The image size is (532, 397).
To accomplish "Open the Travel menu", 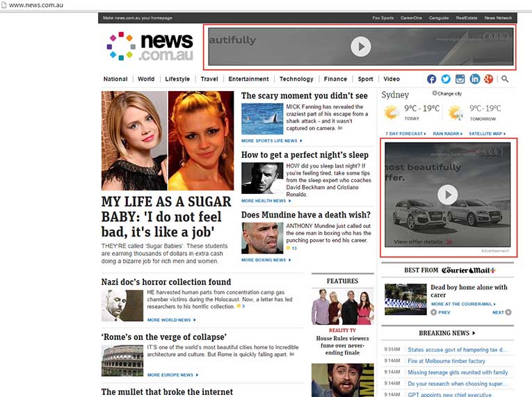I will click(209, 79).
